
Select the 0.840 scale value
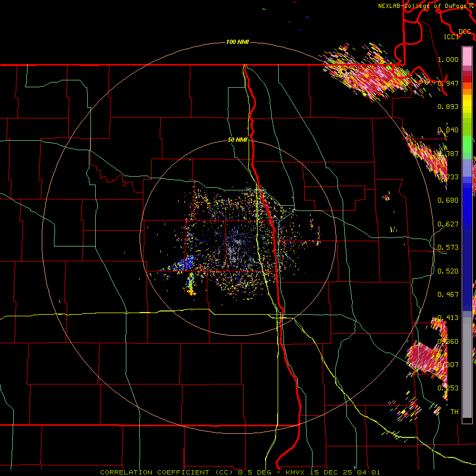(448, 130)
